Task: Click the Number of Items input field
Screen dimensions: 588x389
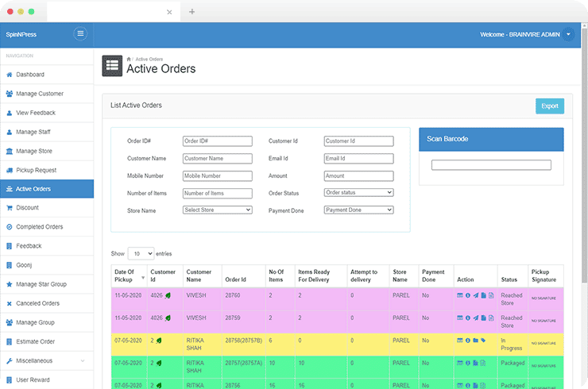Action: click(218, 194)
